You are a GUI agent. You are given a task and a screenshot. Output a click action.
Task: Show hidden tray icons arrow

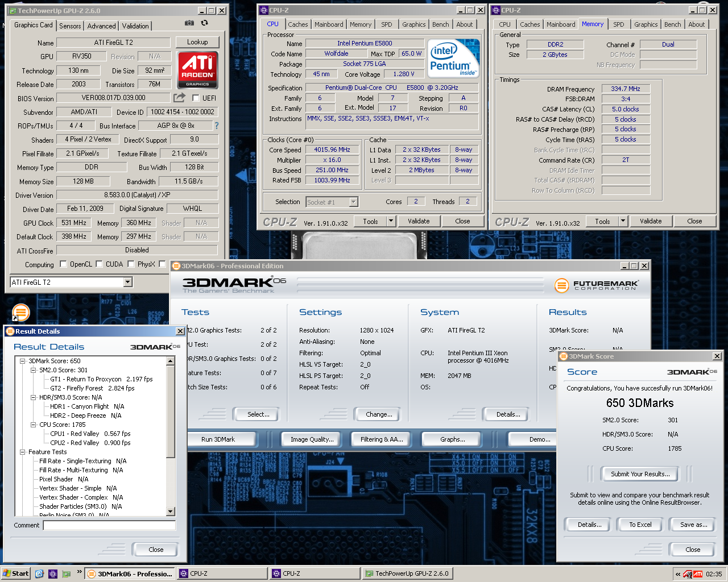(678, 574)
